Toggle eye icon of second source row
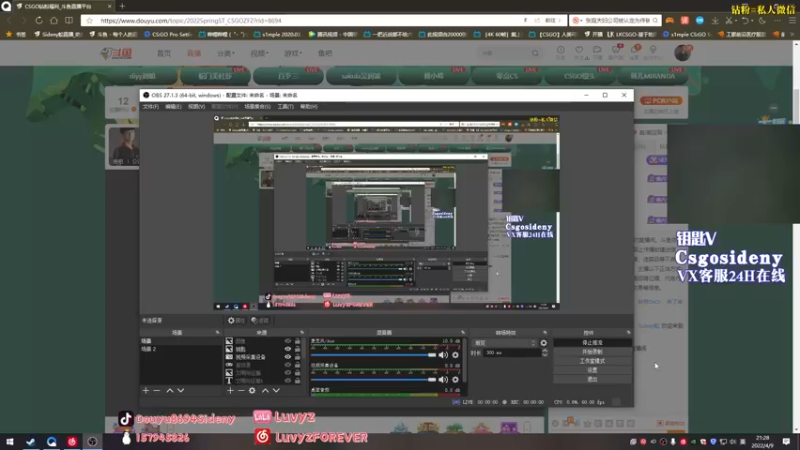Viewport: 800px width, 450px height. pos(288,349)
